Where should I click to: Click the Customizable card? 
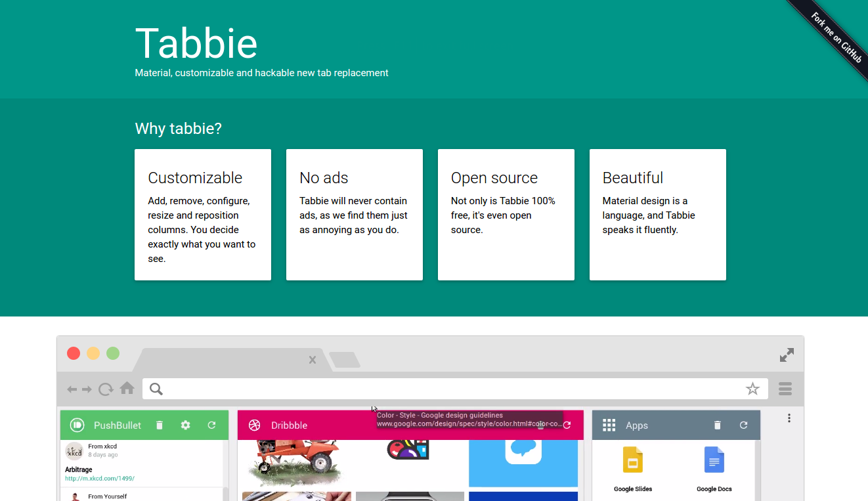(x=203, y=215)
